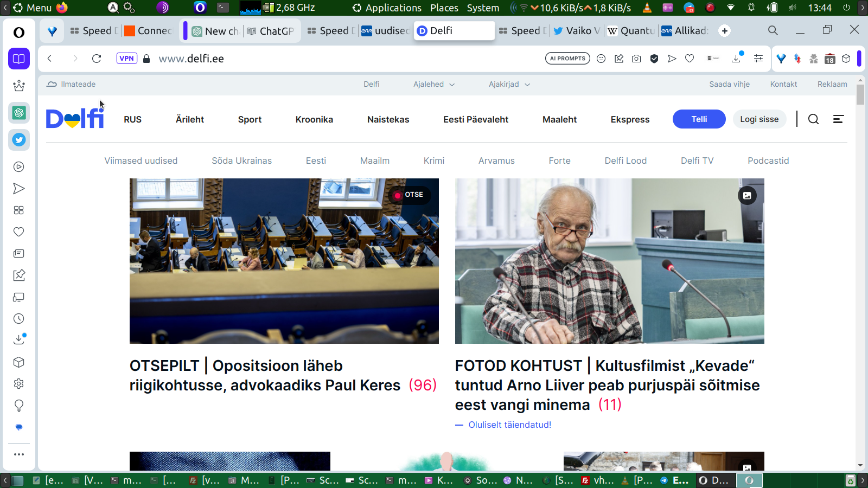Expand the Ajakirjad dropdown

tap(509, 84)
